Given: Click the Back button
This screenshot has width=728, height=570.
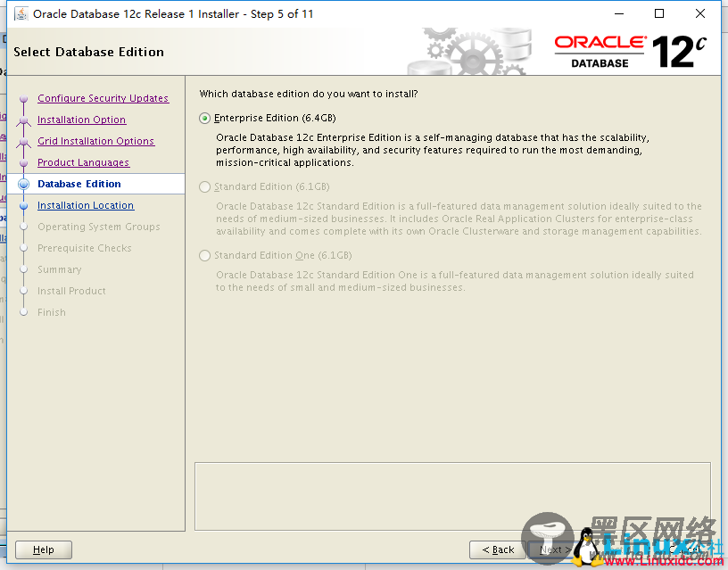Looking at the screenshot, I should [498, 549].
